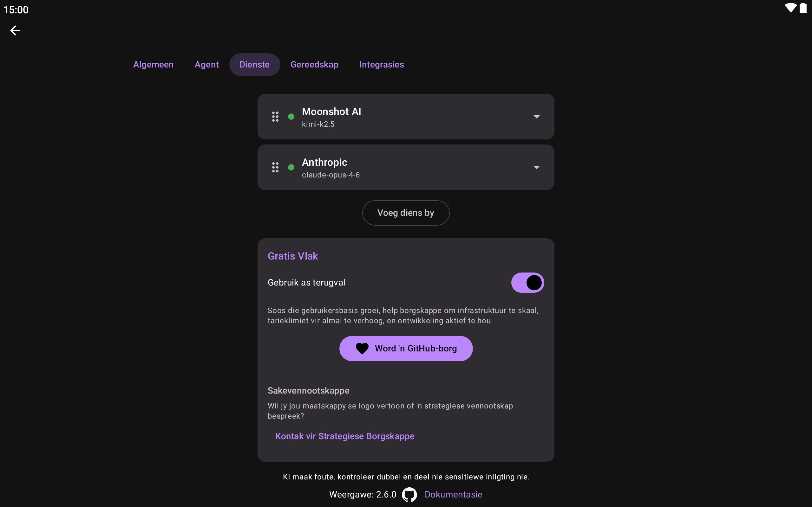Click the Voeg diens by button

tap(406, 213)
